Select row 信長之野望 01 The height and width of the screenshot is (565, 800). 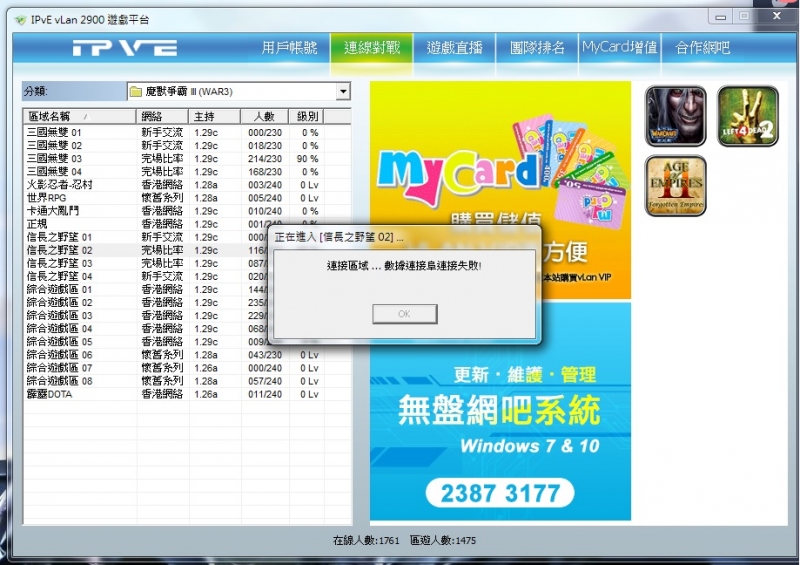point(187,237)
